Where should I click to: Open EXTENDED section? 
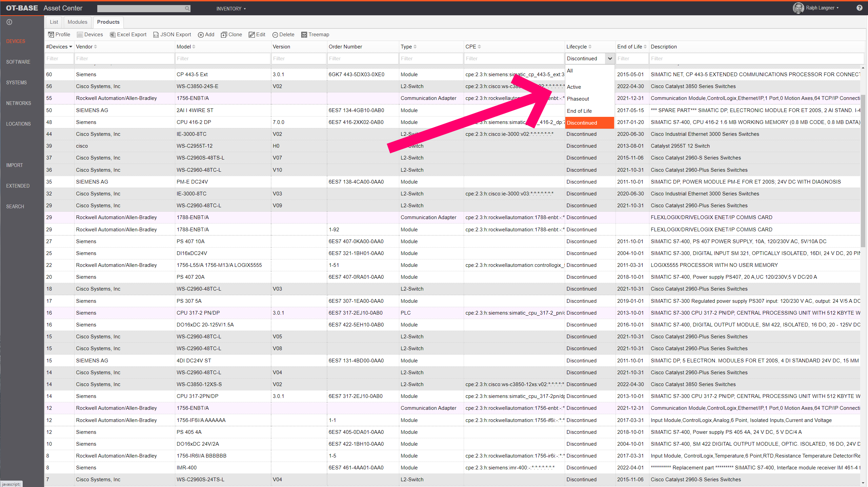[18, 186]
